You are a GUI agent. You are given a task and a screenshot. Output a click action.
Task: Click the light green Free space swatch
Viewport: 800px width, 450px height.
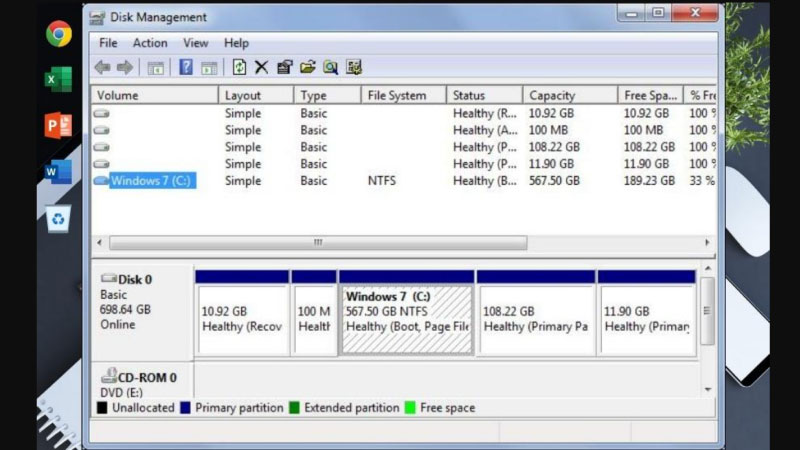pos(410,408)
